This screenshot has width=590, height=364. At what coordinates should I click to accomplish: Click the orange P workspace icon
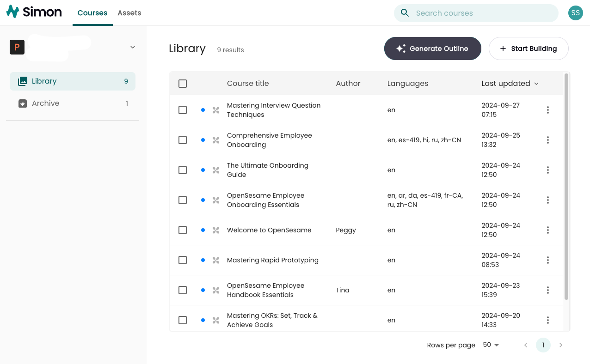(17, 47)
